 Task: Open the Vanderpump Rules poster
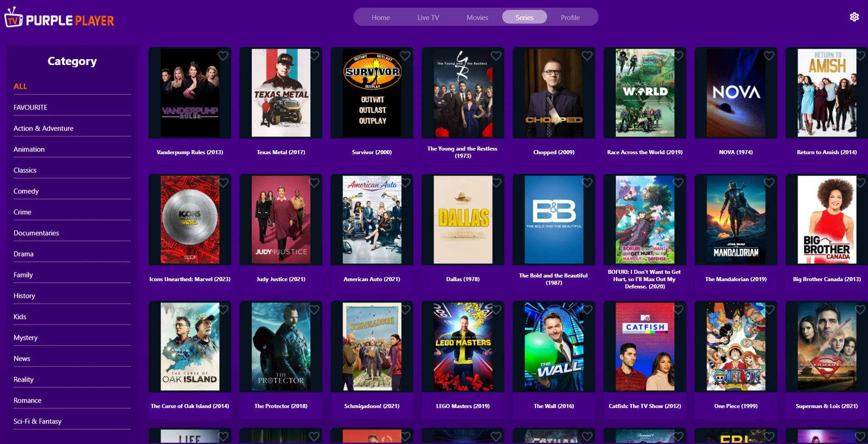coord(190,93)
